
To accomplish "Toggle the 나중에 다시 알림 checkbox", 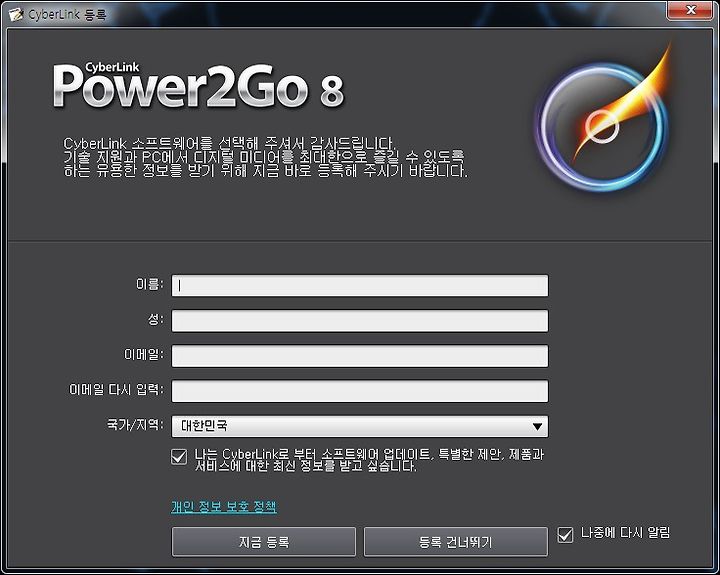I will [x=565, y=535].
